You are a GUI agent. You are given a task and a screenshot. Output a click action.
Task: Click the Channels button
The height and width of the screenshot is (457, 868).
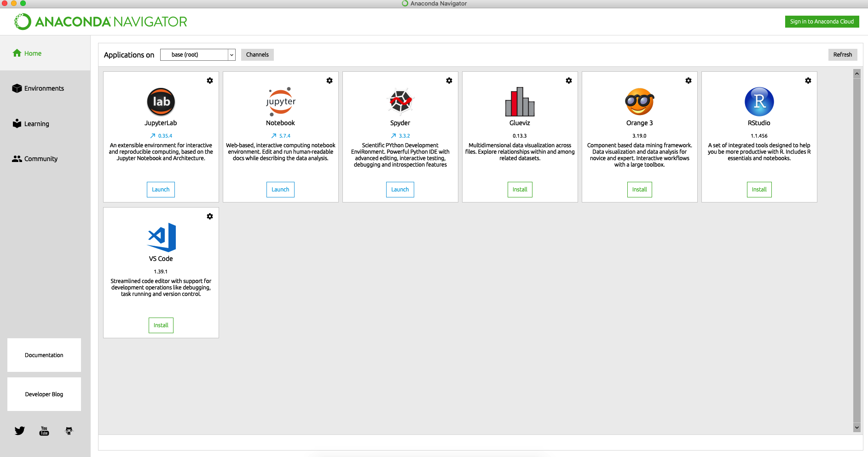pyautogui.click(x=257, y=55)
